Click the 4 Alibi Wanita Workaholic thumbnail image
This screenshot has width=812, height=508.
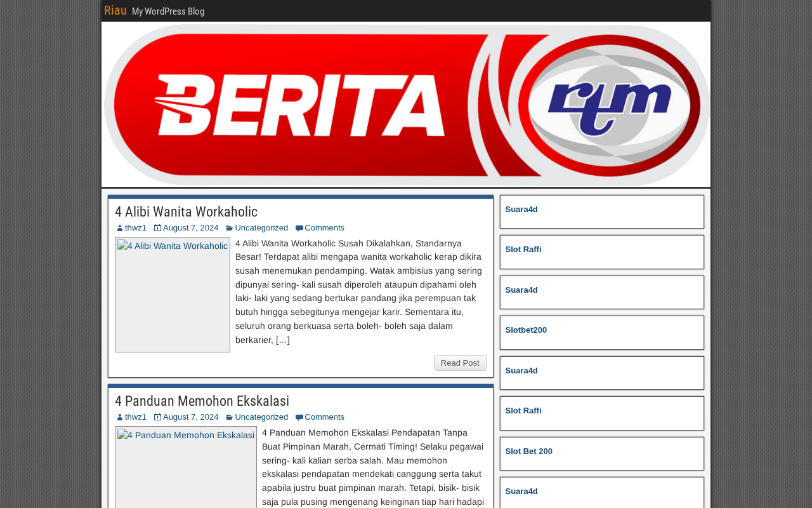click(x=173, y=295)
